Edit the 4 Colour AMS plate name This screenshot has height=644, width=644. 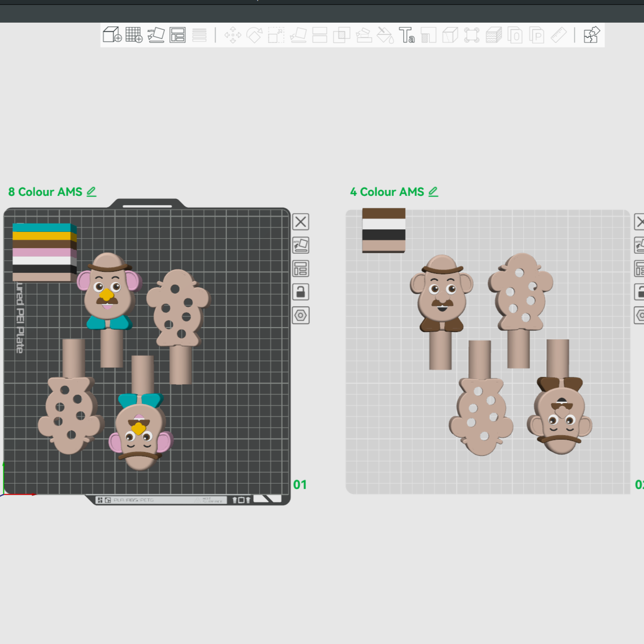tap(433, 192)
